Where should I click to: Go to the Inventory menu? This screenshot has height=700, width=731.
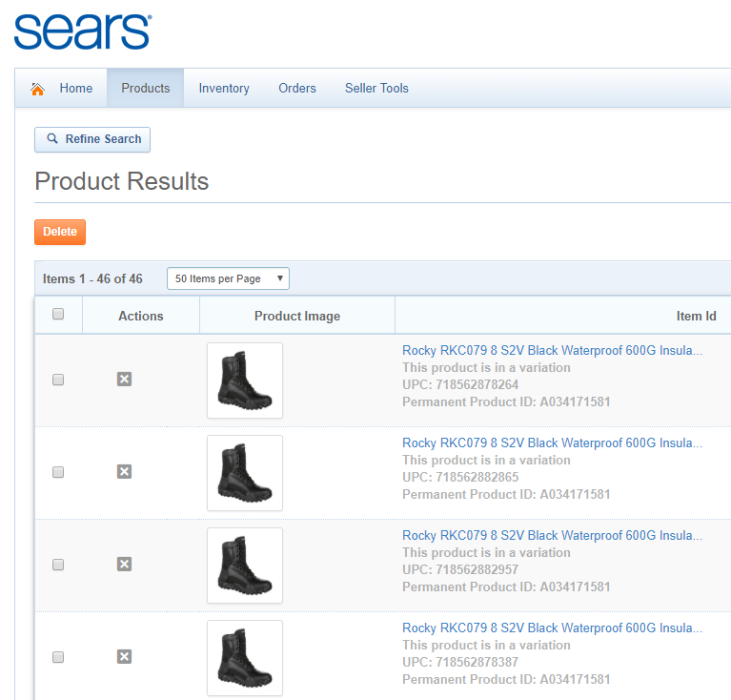click(x=224, y=88)
